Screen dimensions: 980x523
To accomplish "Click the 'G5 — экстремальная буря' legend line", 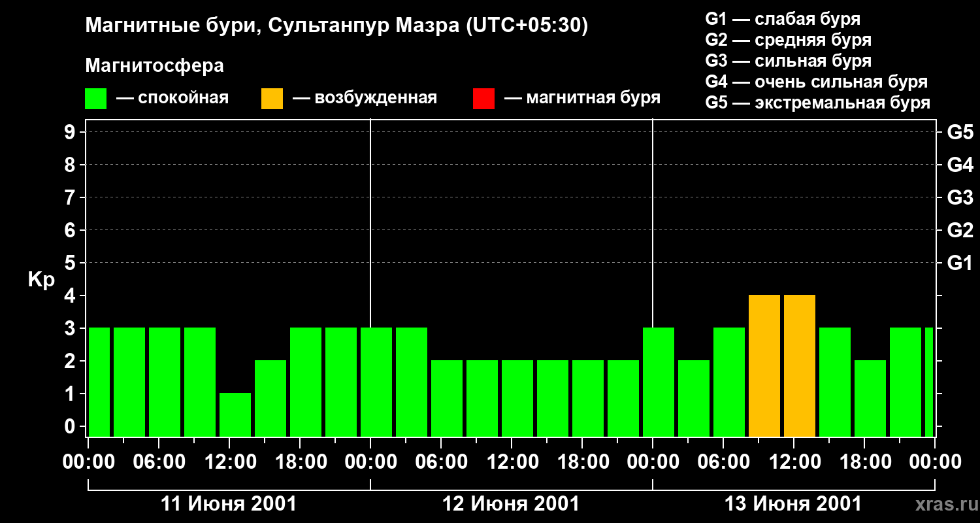I will (x=818, y=103).
